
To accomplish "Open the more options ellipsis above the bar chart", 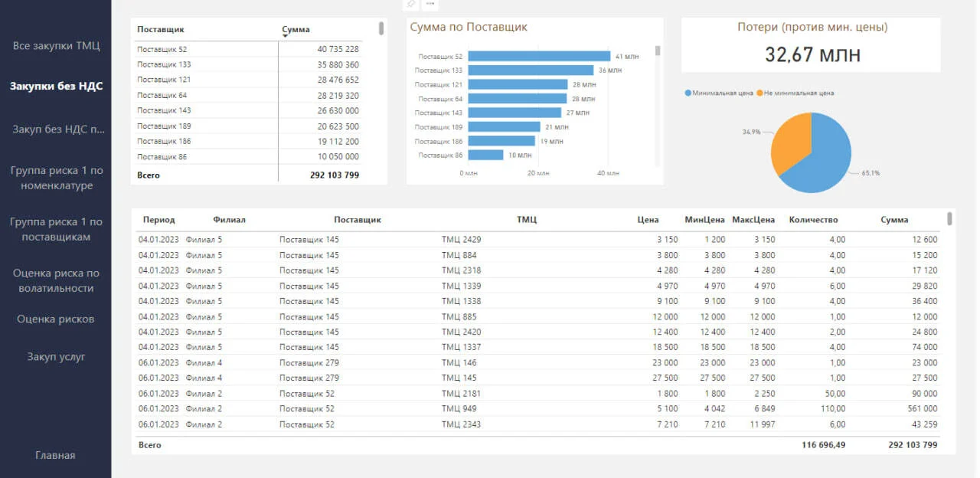I will point(430,4).
